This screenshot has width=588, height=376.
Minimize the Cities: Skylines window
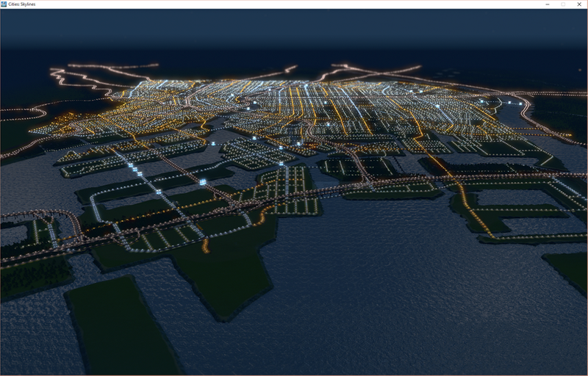(546, 4)
